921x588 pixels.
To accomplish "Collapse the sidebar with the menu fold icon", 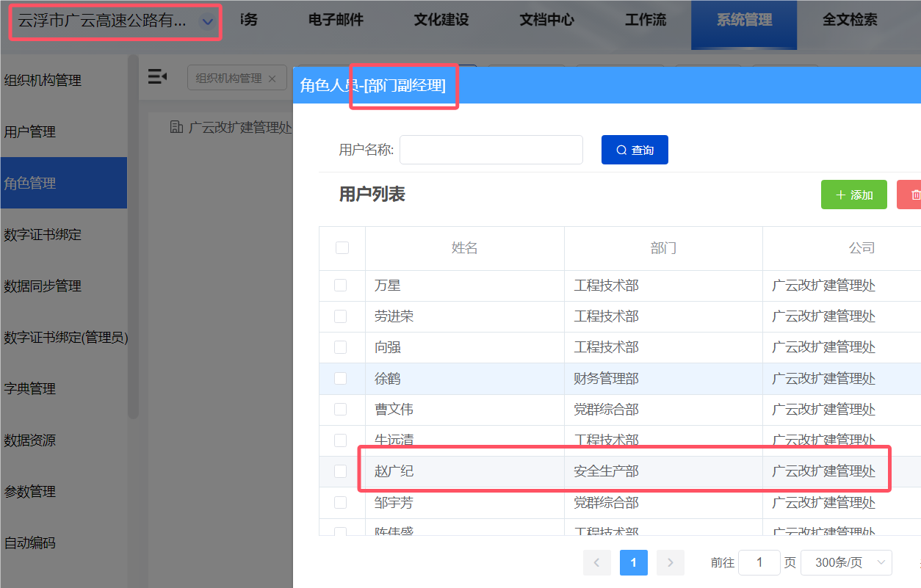I will (157, 76).
